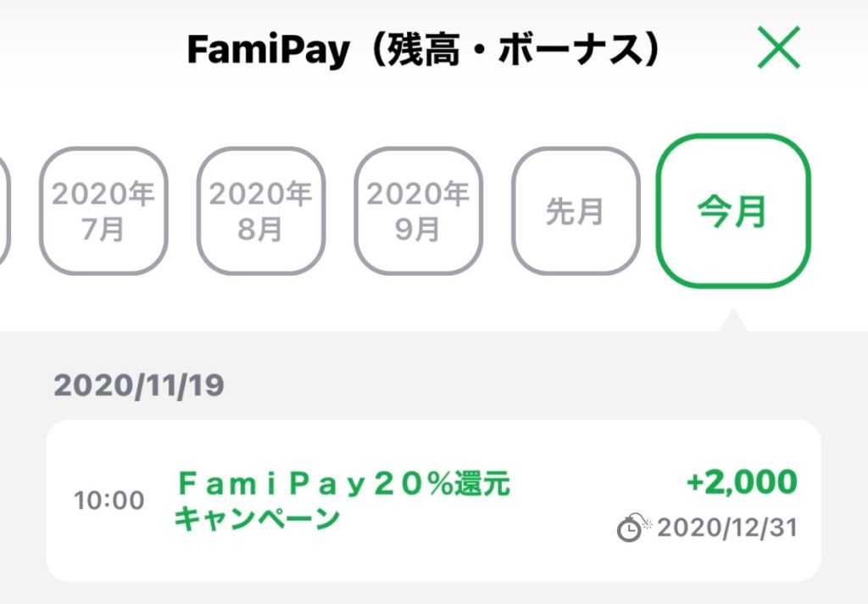Click the expiry timer clock icon
Viewport: 868px width, 604px height.
630,528
